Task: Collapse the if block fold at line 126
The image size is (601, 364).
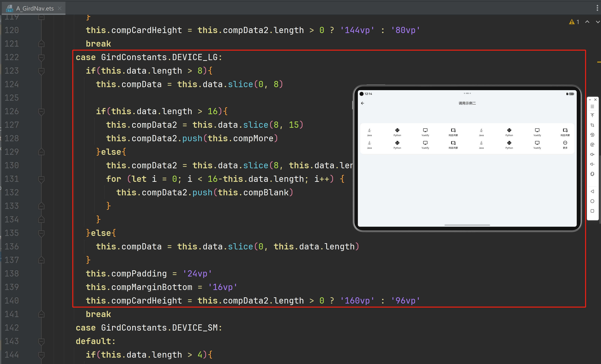Action: (42, 112)
